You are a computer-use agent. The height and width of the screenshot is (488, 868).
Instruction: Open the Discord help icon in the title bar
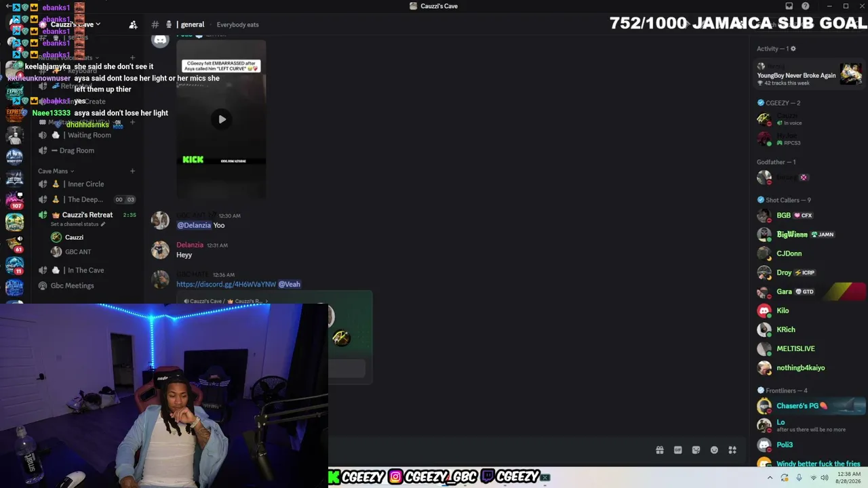point(805,6)
